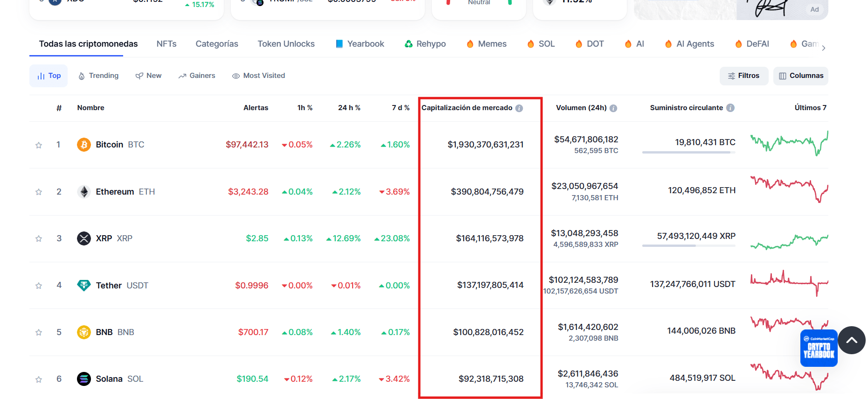Click the Memes flame icon
This screenshot has width=868, height=399.
coord(470,44)
